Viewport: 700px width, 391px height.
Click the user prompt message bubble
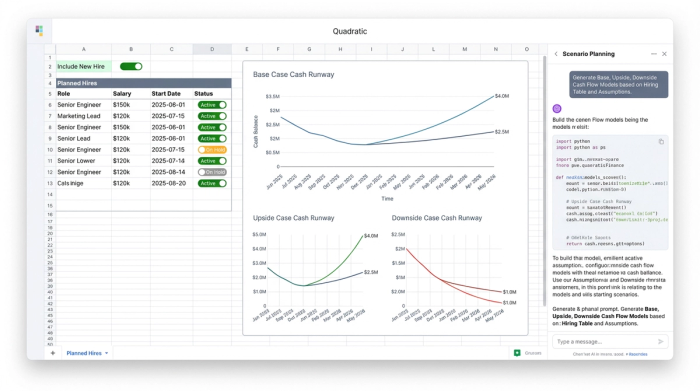coord(619,84)
